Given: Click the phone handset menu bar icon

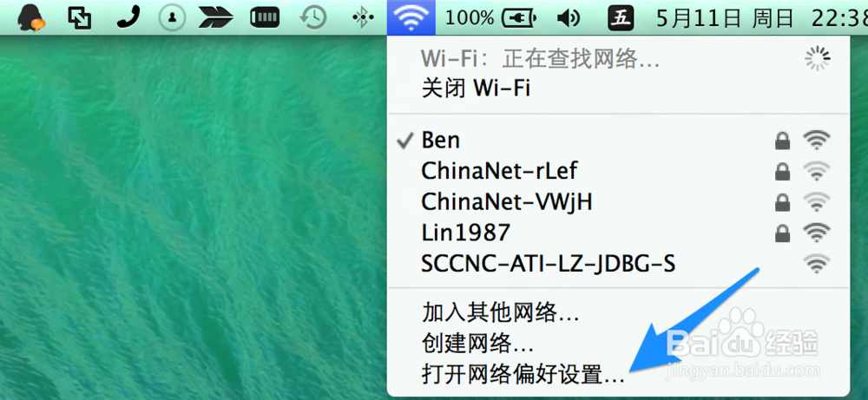Looking at the screenshot, I should click(x=128, y=17).
